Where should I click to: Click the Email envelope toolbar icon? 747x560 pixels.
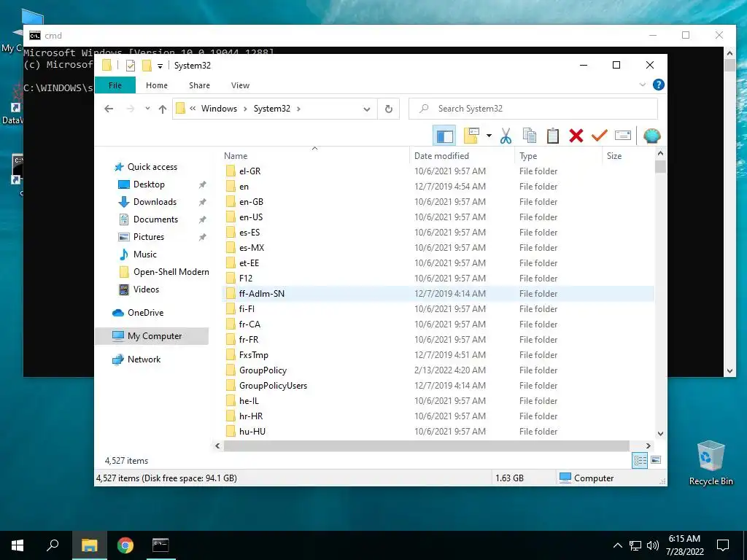tap(623, 136)
